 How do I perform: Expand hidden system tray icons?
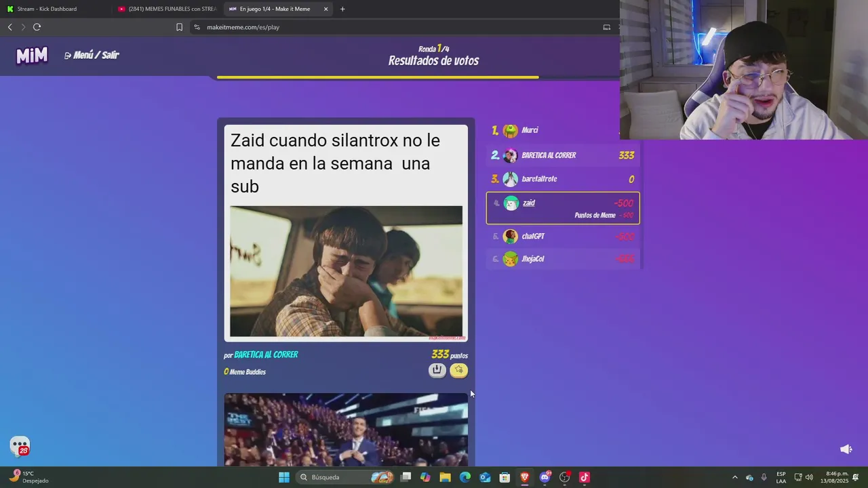coord(734,477)
